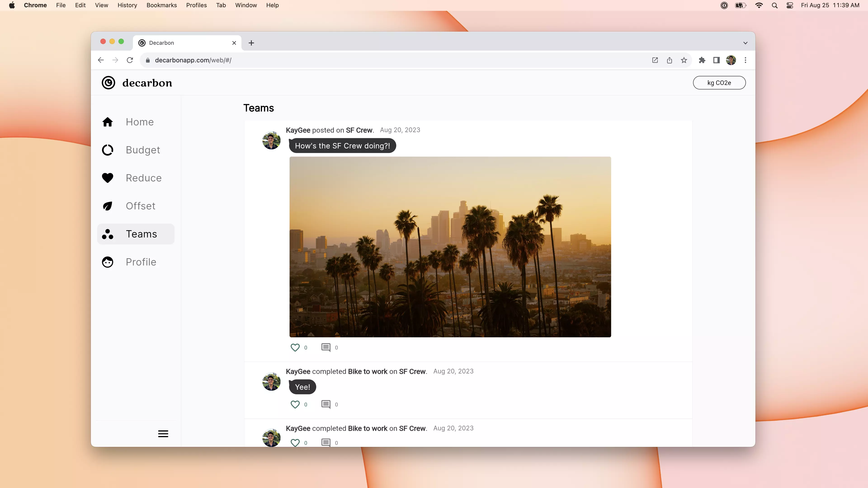Click SF Crew link in the 'Yee!' post
The image size is (868, 488).
pyautogui.click(x=412, y=371)
